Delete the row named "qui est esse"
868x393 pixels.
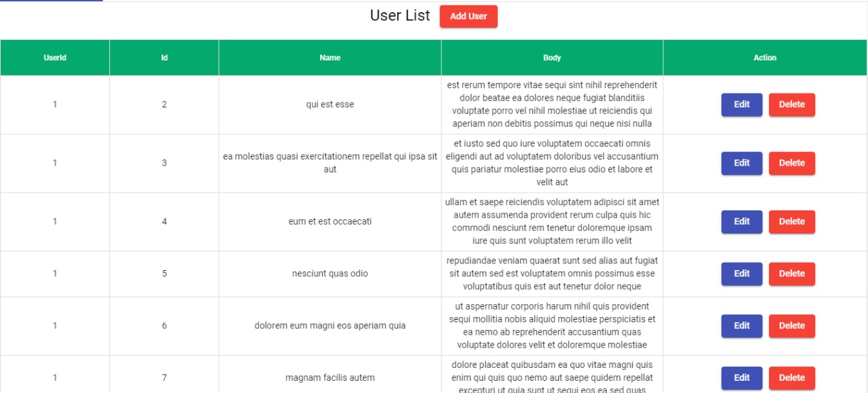tap(791, 105)
